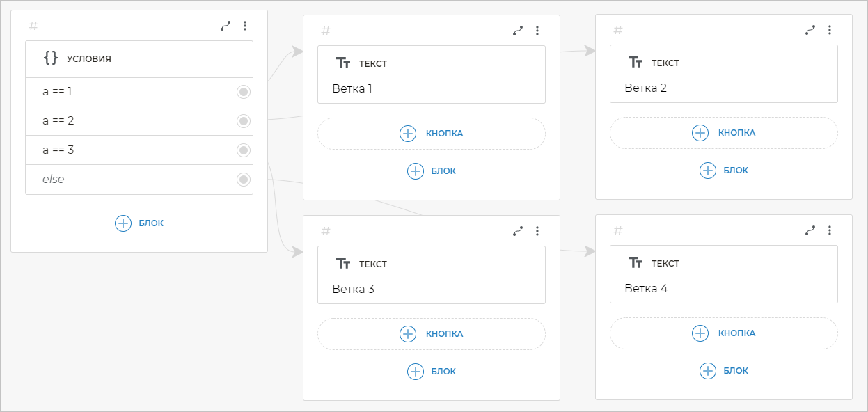This screenshot has width=868, height=412.
Task: Open the three-dot menu on the conditions card
Action: [x=245, y=26]
